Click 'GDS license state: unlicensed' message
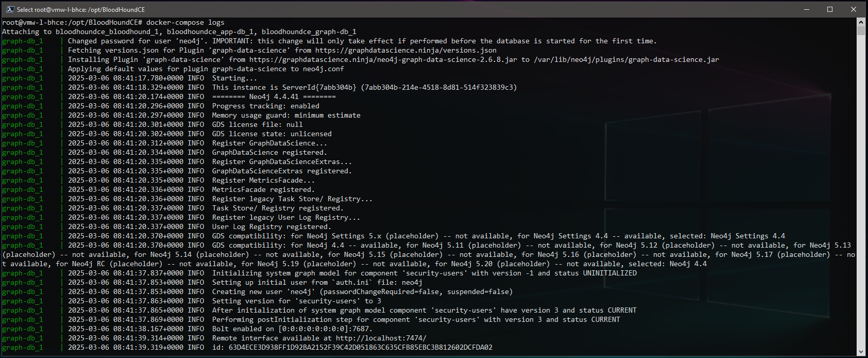Viewport: 868px width, 358px height. [x=272, y=134]
